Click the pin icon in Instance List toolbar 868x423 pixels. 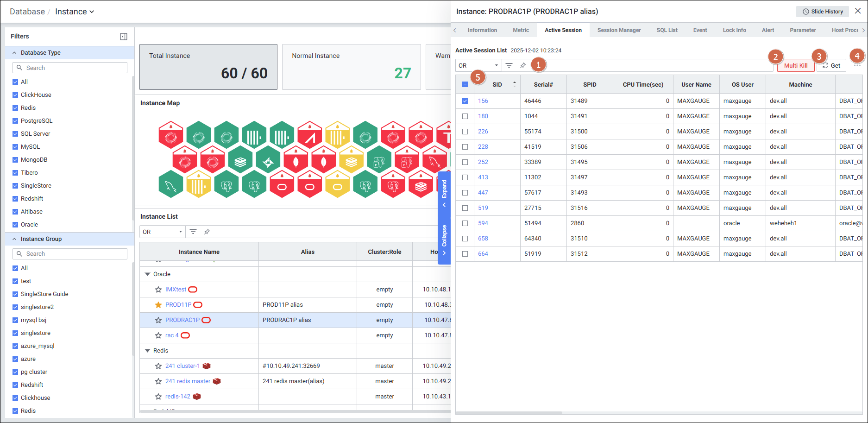[207, 232]
